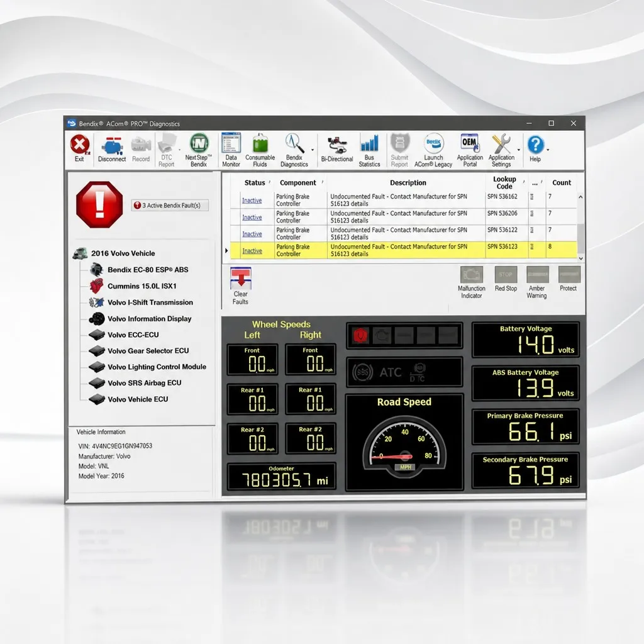Image resolution: width=644 pixels, height=644 pixels.
Task: Click the red alert stop-sign icon
Action: tap(99, 204)
